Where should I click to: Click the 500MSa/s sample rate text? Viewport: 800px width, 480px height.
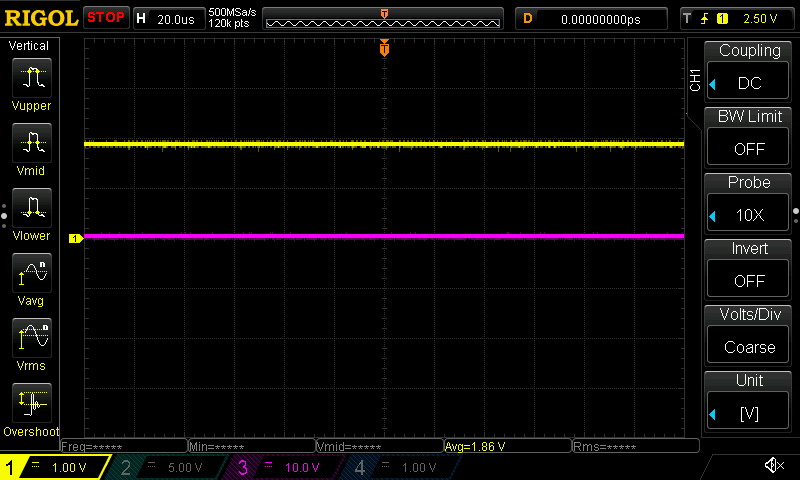click(x=232, y=12)
